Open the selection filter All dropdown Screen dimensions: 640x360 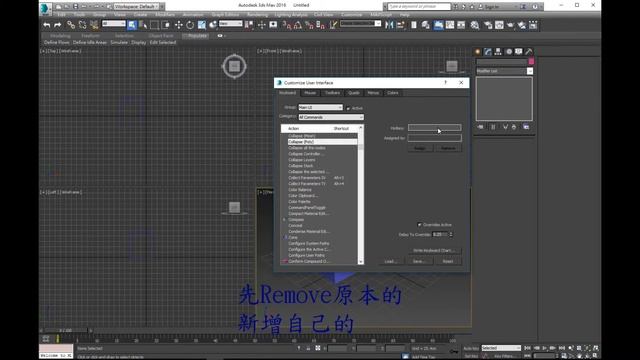click(113, 24)
